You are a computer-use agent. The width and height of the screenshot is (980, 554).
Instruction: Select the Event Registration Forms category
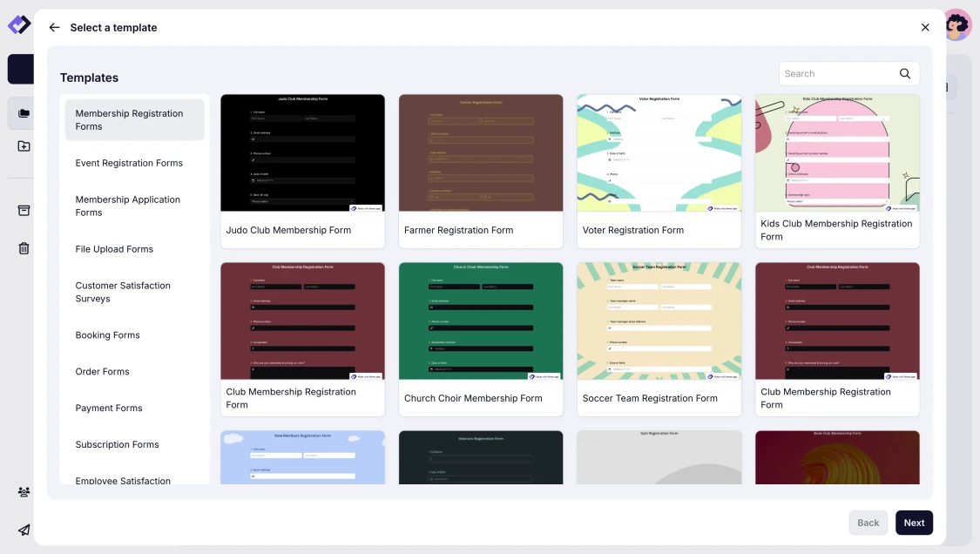coord(129,163)
